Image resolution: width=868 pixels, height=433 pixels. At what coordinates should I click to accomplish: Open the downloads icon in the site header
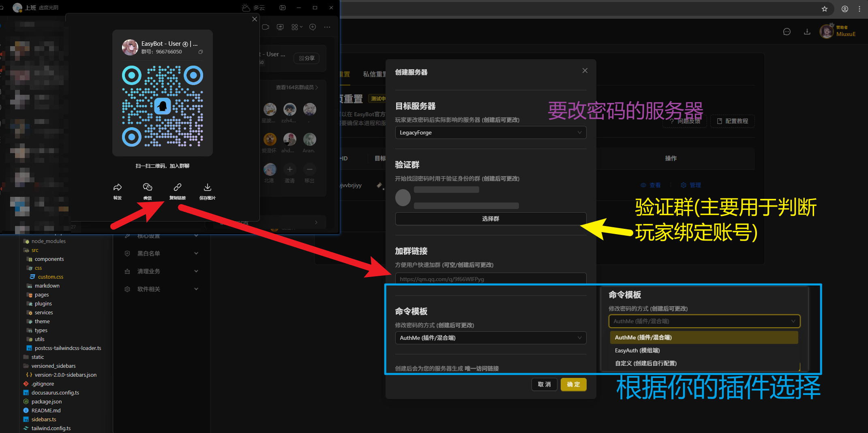[x=807, y=32]
